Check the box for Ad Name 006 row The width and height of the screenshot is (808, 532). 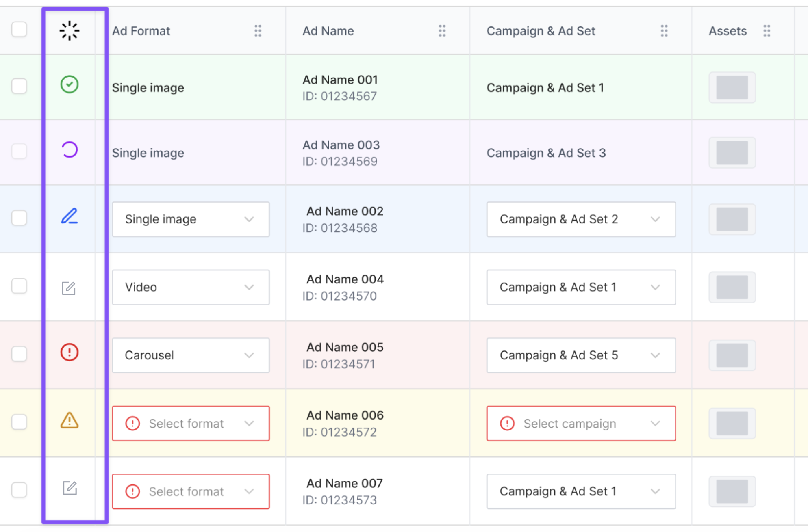[x=19, y=422]
